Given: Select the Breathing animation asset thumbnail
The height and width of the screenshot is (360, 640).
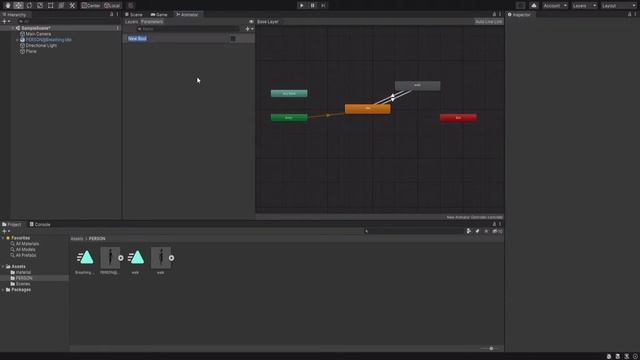Looking at the screenshot, I should (x=85, y=258).
